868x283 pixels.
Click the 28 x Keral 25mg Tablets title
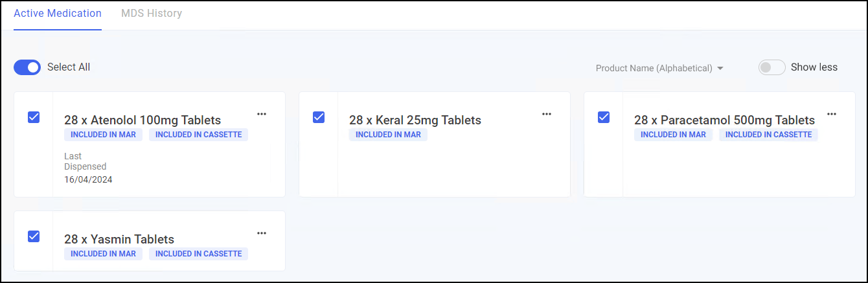[x=415, y=120]
